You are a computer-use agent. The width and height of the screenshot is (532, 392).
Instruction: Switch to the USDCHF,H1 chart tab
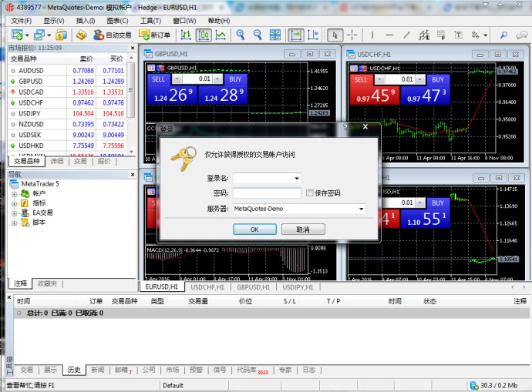coord(207,286)
